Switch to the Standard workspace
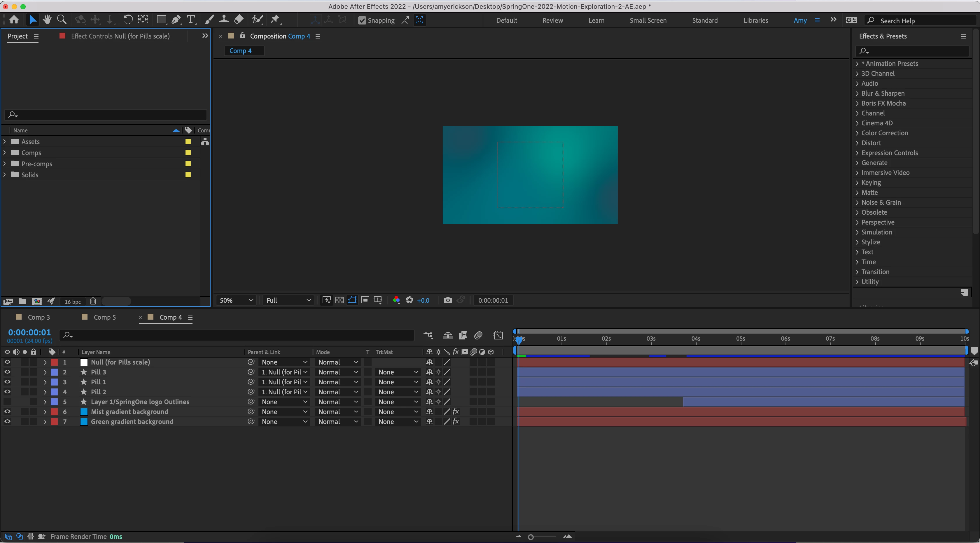The height and width of the screenshot is (543, 980). click(x=705, y=20)
